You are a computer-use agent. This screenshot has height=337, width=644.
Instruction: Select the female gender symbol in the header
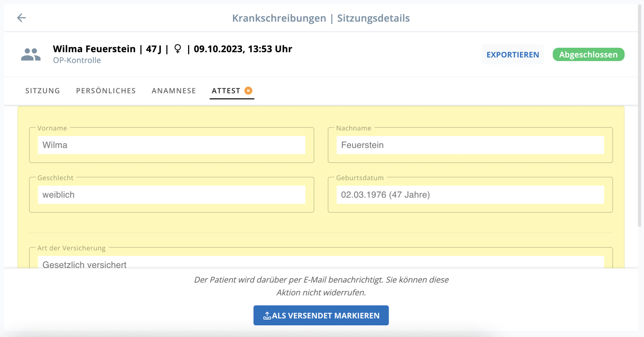178,49
